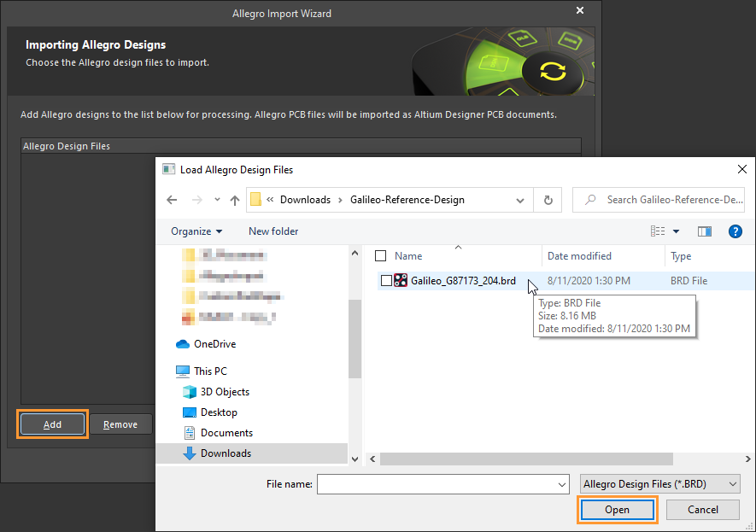Click the refresh icon next to address bar
This screenshot has width=756, height=532.
(x=548, y=199)
